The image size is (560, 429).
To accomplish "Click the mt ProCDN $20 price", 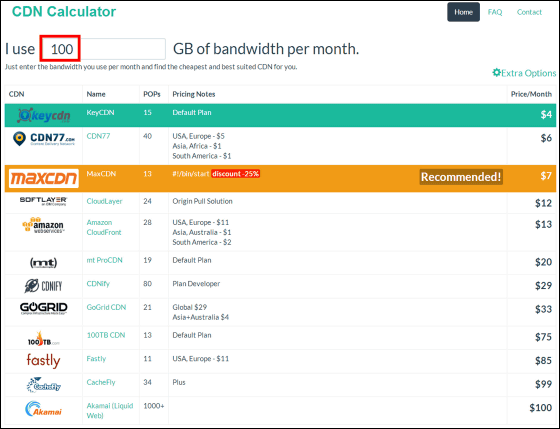I will 543,262.
